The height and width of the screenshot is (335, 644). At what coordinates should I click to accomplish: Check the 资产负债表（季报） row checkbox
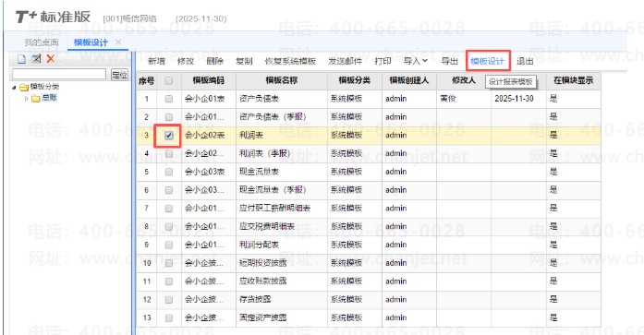(x=169, y=117)
